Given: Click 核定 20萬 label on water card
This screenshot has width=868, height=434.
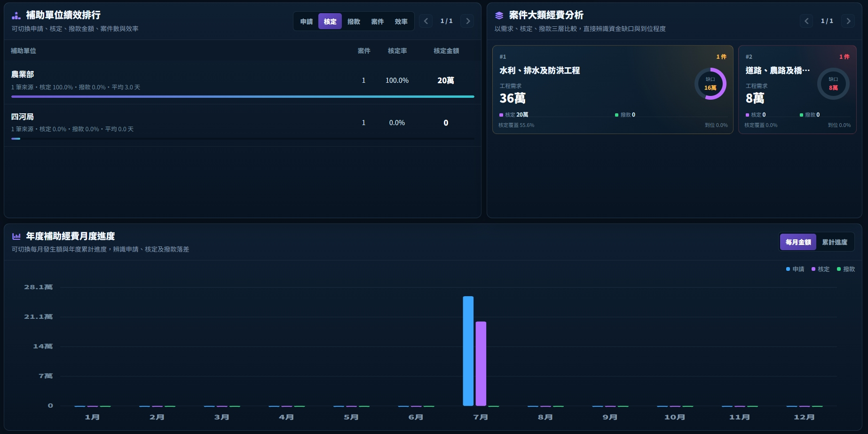Looking at the screenshot, I should click(x=514, y=115).
